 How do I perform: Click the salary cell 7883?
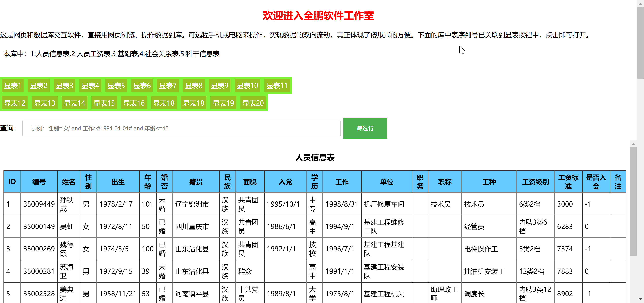tap(569, 271)
